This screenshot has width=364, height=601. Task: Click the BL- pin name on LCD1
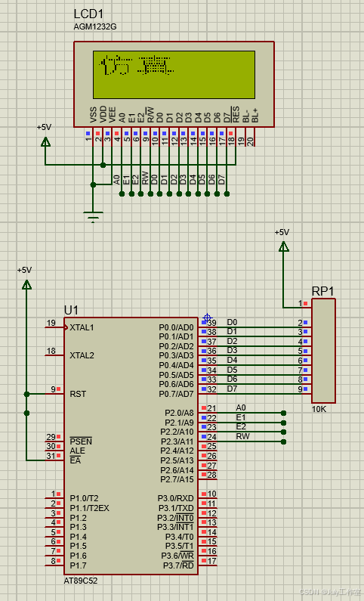(245, 116)
